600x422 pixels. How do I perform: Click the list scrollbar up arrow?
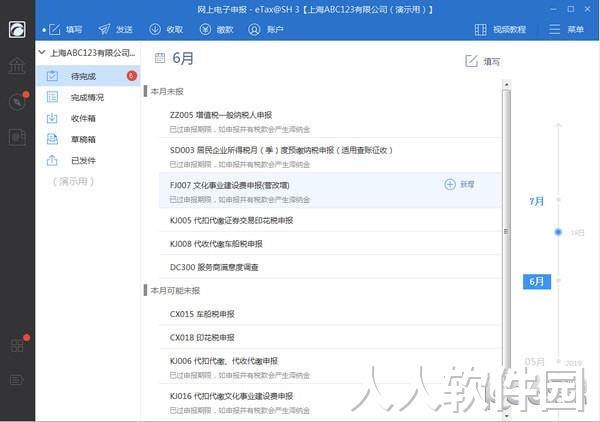[x=507, y=84]
